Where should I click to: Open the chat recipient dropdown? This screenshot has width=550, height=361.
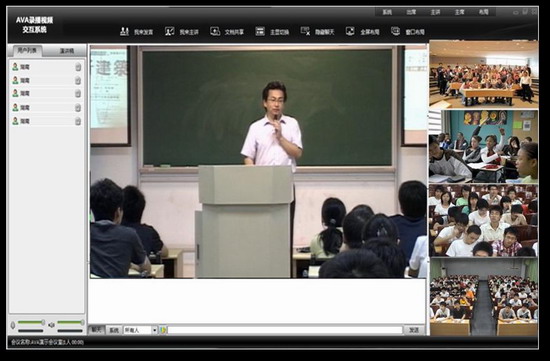tap(154, 330)
